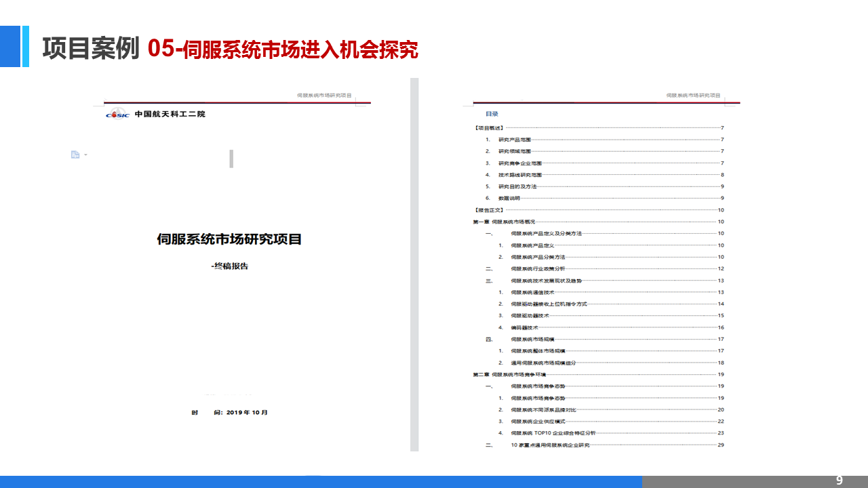The width and height of the screenshot is (868, 488).
Task: Click the slide number 9 in footer
Action: pos(839,481)
